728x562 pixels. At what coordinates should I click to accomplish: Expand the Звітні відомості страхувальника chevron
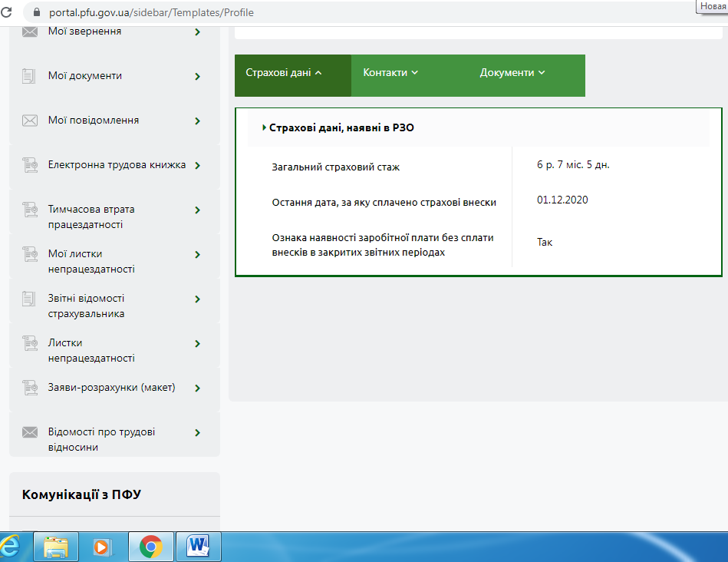click(197, 299)
